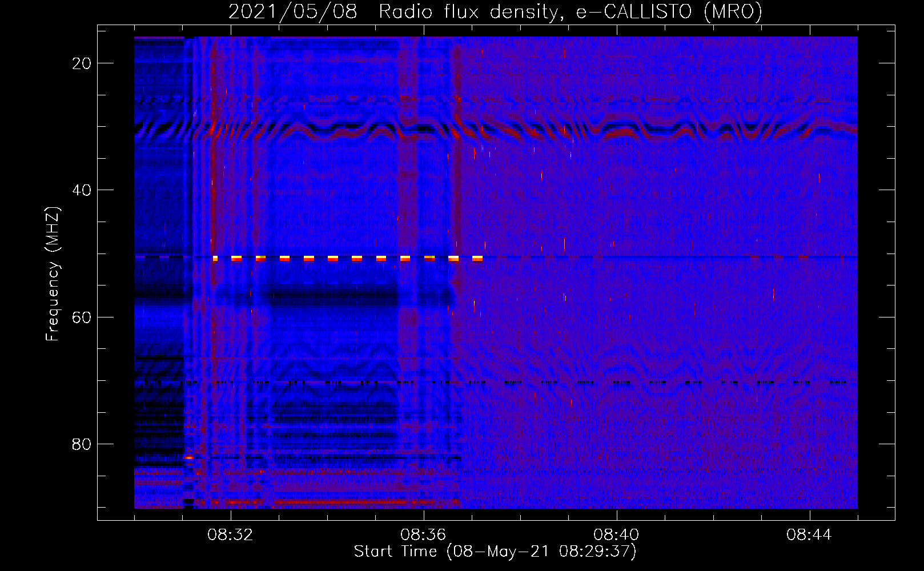The width and height of the screenshot is (924, 571).
Task: Click the 08:44 time tick label
Action: [809, 535]
